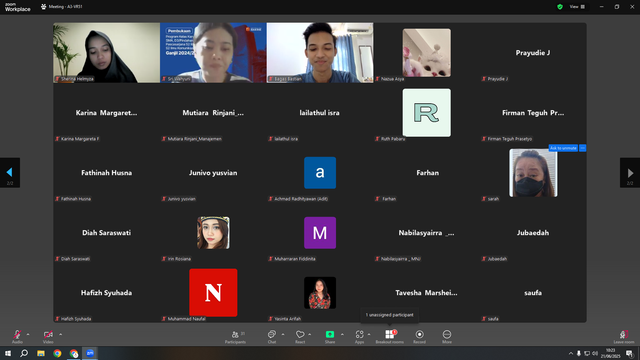Viewport: 640px width, 360px height.
Task: Click Fathinah Husna participant tile
Action: (x=107, y=173)
